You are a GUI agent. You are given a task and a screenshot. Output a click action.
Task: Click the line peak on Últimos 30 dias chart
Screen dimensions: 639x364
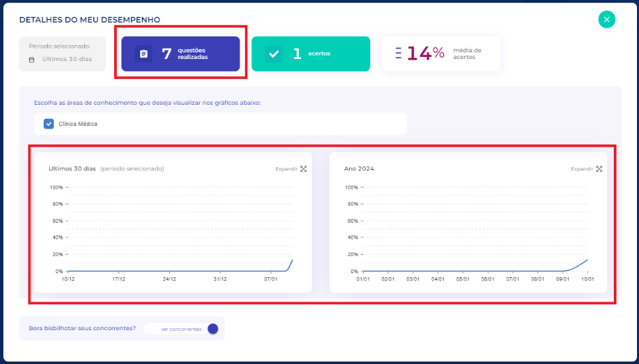[x=292, y=260]
